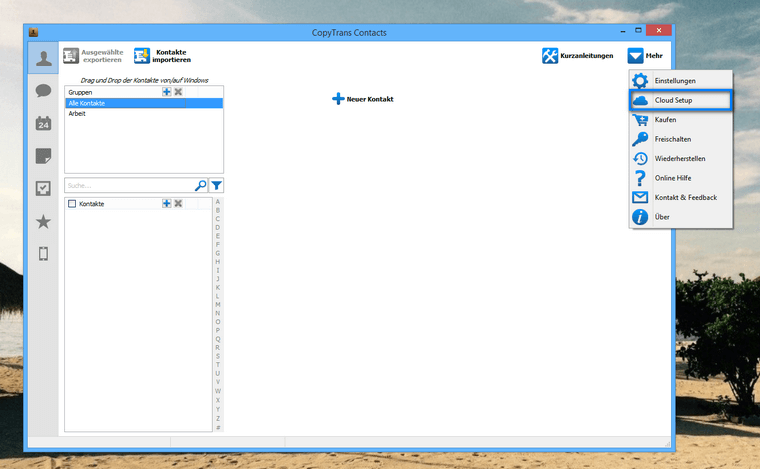Delete group using X icon in Gruppen header

178,92
